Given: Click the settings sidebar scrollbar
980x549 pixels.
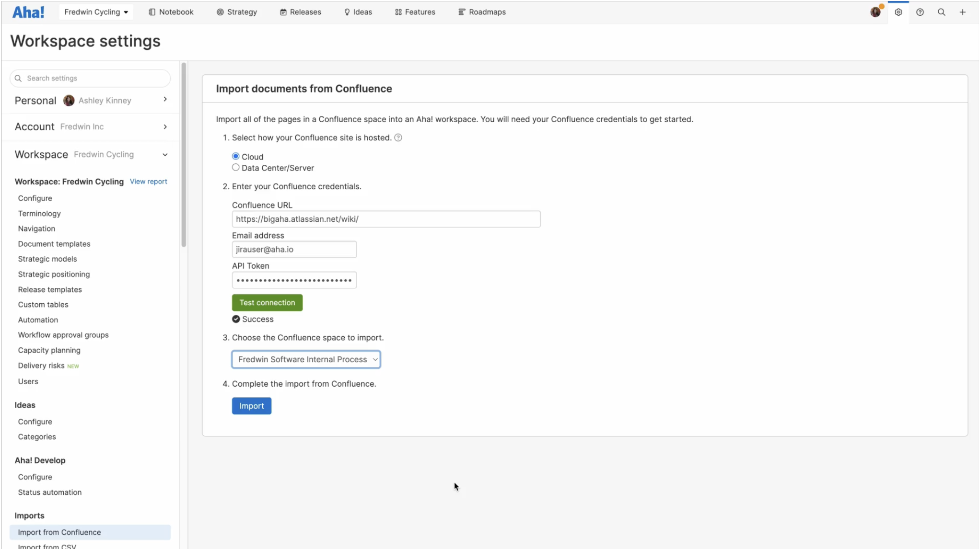Looking at the screenshot, I should (184, 155).
